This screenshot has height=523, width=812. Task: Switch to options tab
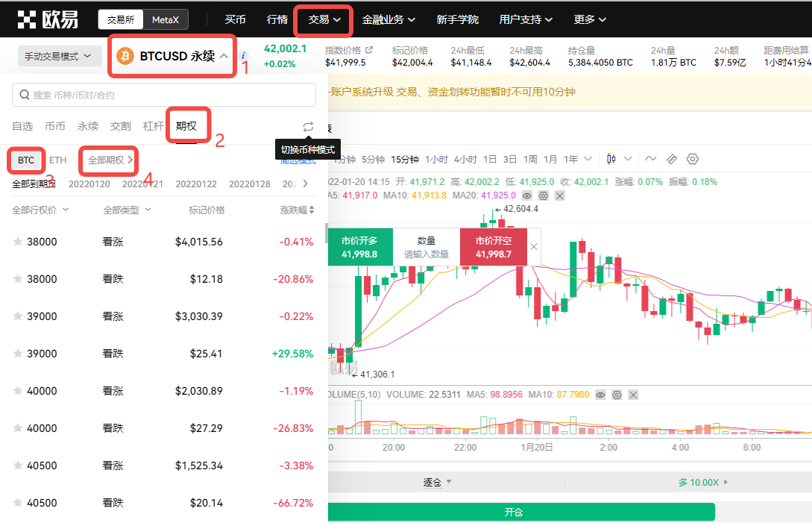(186, 126)
